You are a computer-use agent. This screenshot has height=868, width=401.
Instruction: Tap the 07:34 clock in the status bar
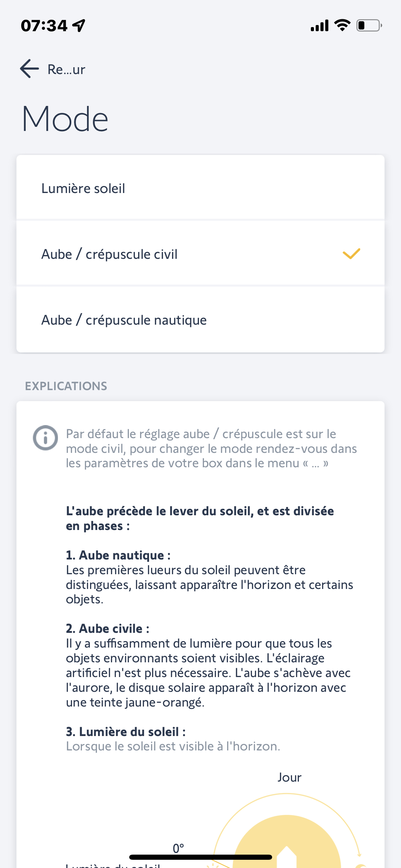44,26
